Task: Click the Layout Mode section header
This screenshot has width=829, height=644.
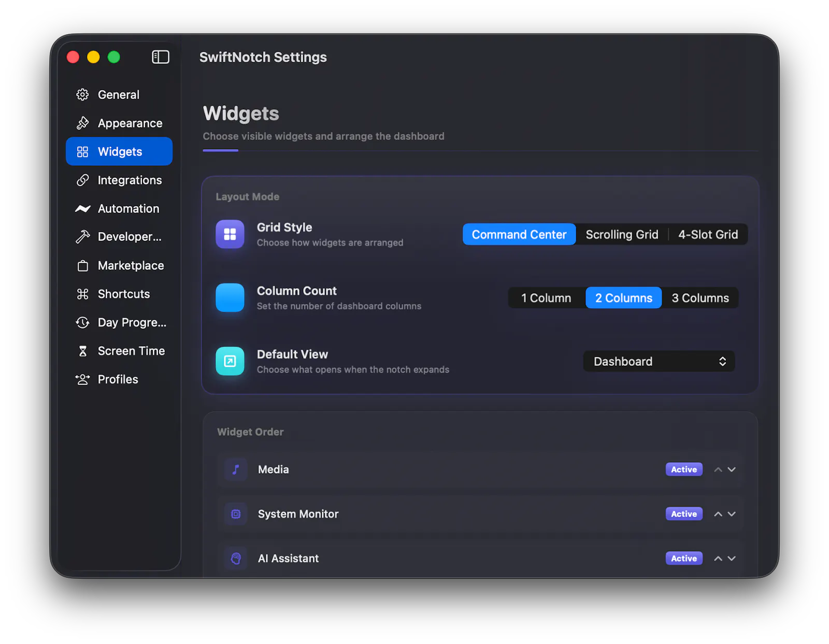Action: click(248, 197)
